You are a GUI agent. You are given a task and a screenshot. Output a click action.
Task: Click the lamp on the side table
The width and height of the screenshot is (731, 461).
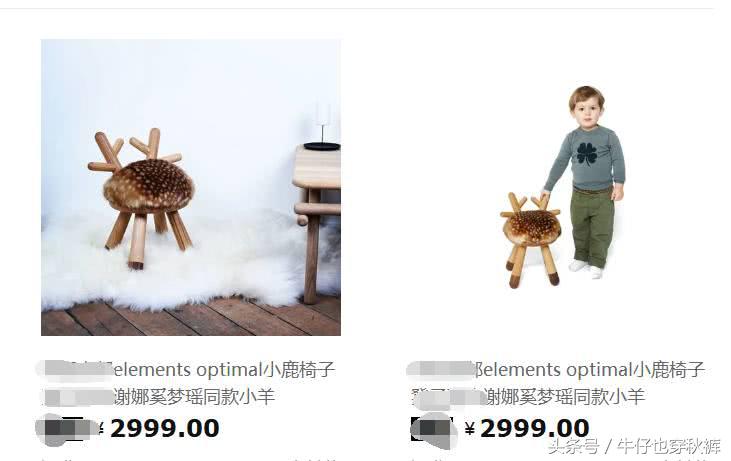pyautogui.click(x=323, y=125)
